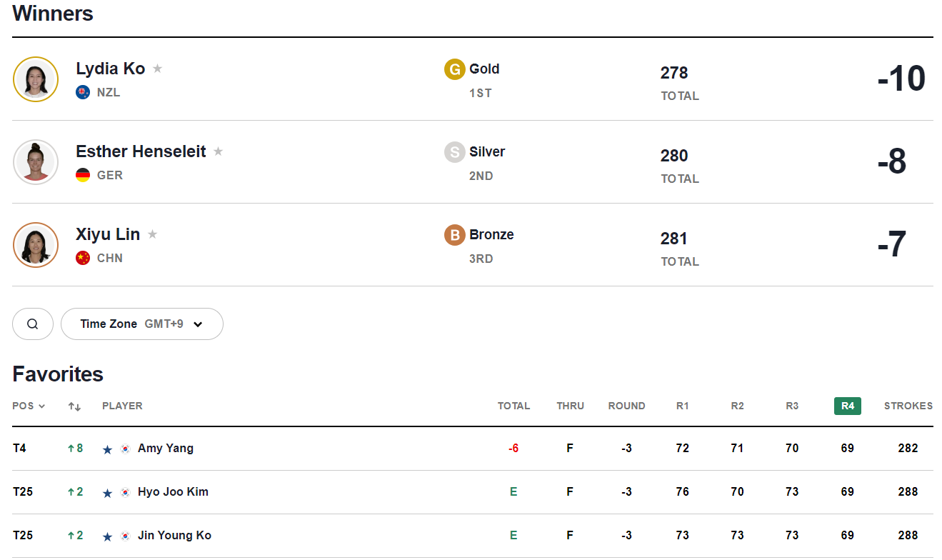Click the Gold medal icon
The width and height of the screenshot is (942, 560).
(x=455, y=69)
